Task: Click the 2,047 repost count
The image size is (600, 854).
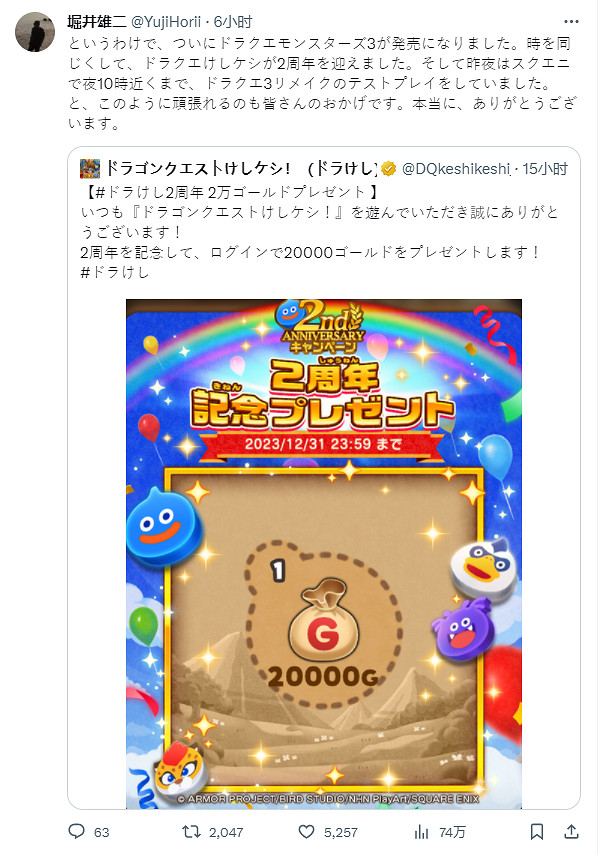Action: pos(226,832)
